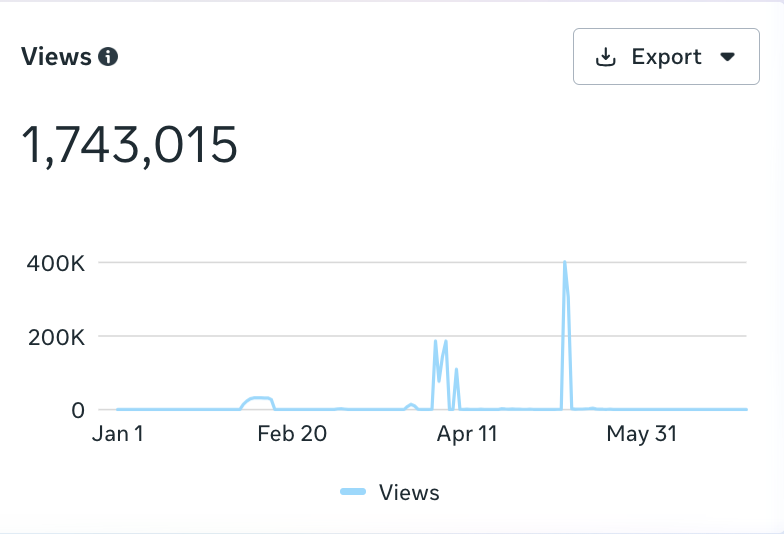Click the Jan 1 date label
784x534 pixels.
coord(116,434)
